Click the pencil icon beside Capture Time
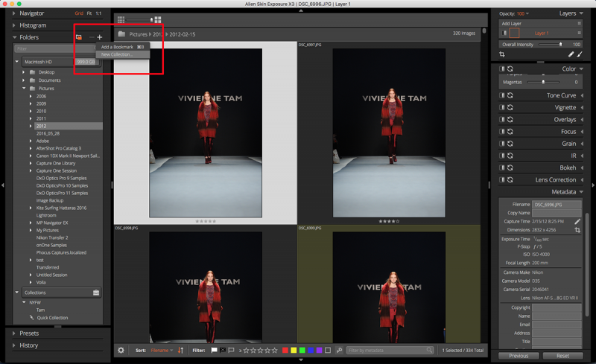The width and height of the screenshot is (596, 364). pyautogui.click(x=577, y=221)
